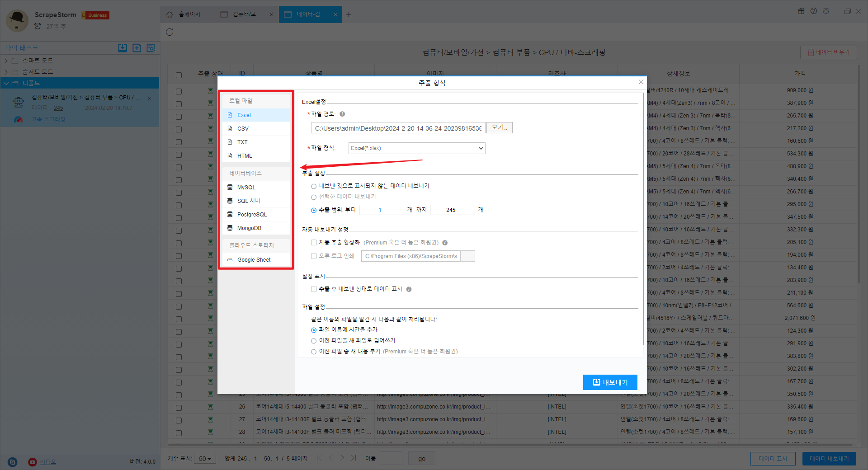
Task: Click the info icon next to 파일 경로
Action: 342,114
